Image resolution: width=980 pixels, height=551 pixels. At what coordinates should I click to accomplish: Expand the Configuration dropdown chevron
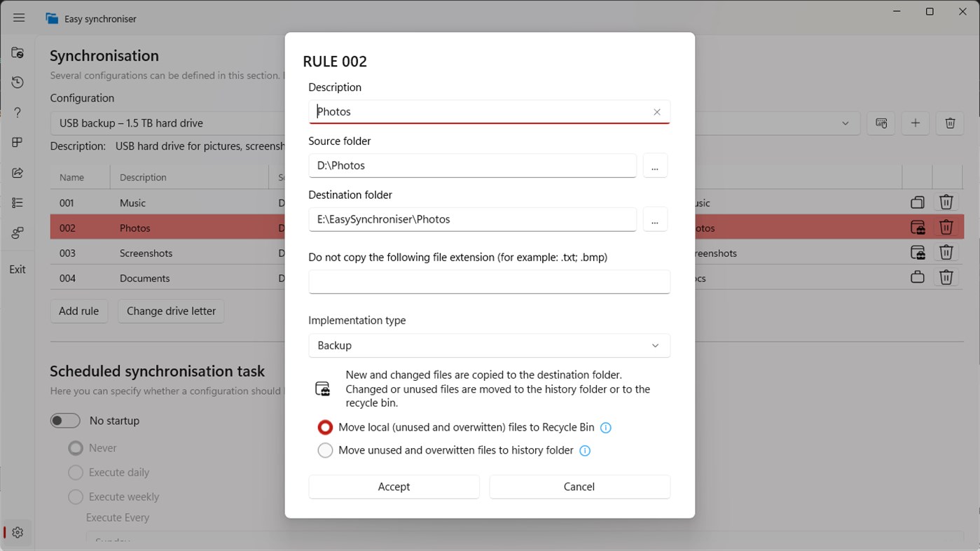tap(846, 123)
